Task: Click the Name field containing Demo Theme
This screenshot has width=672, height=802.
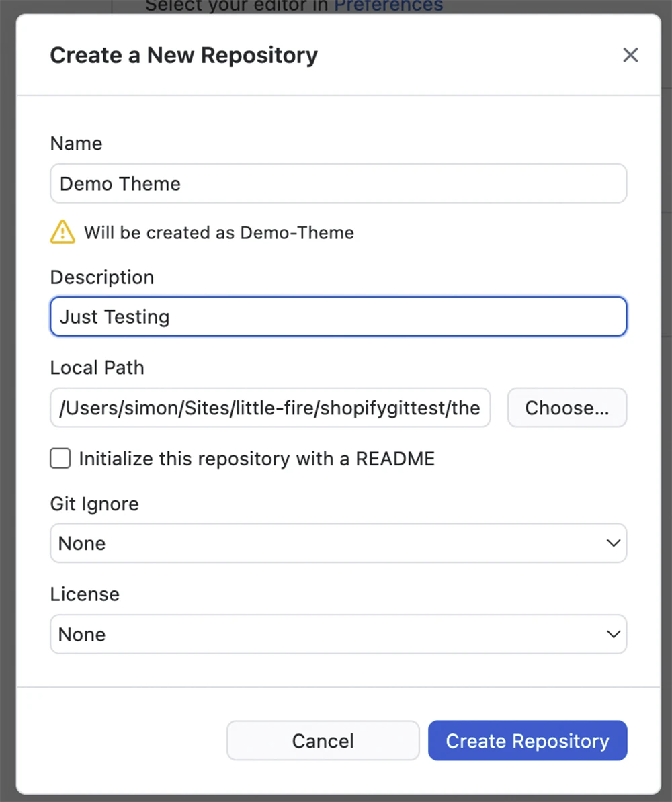Action: click(338, 183)
